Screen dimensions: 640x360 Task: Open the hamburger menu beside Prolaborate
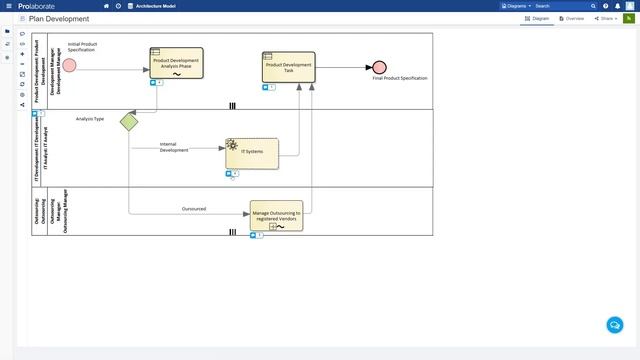pyautogui.click(x=9, y=6)
